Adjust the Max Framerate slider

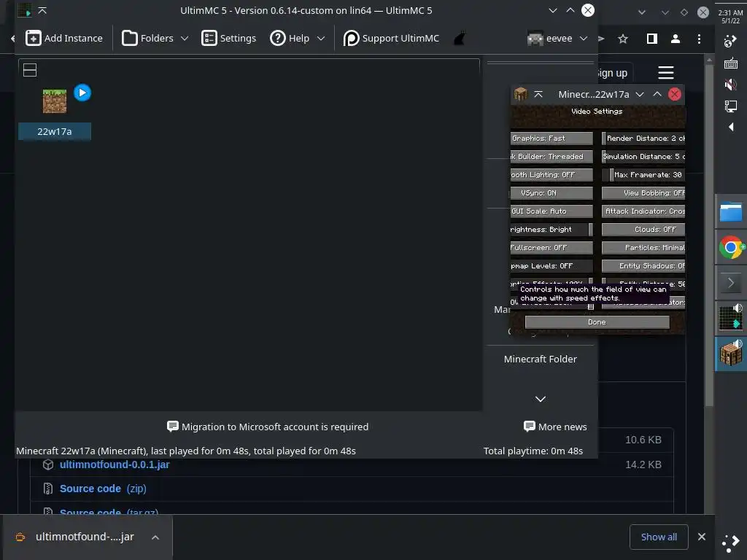click(643, 175)
